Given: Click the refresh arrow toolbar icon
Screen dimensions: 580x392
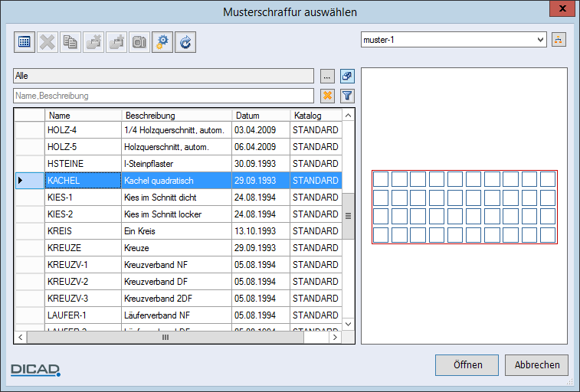Looking at the screenshot, I should pos(185,42).
